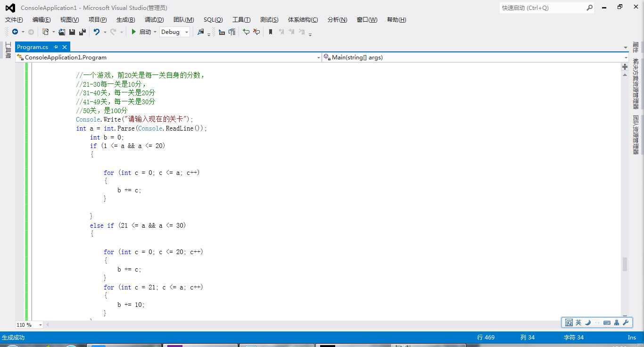Open the Debug configuration dropdown
644x347 pixels.
click(174, 32)
